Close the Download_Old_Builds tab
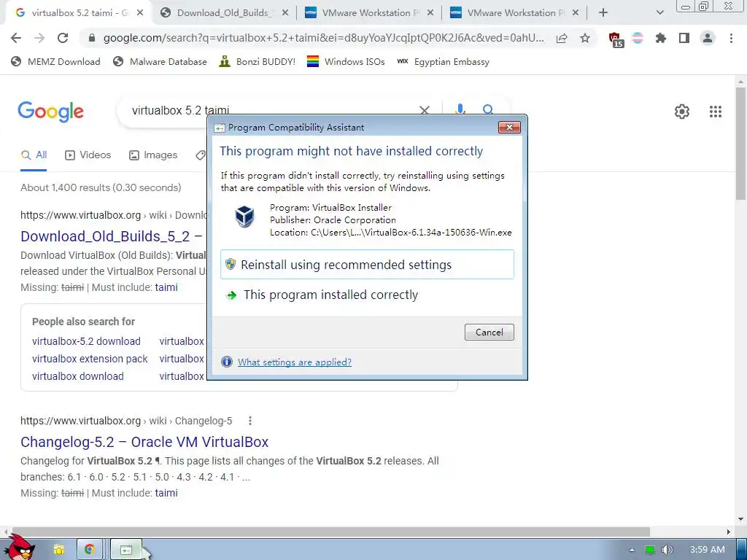The image size is (747, 560). 285,13
